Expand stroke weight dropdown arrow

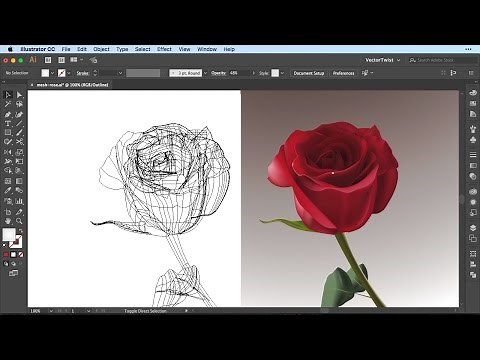click(120, 73)
